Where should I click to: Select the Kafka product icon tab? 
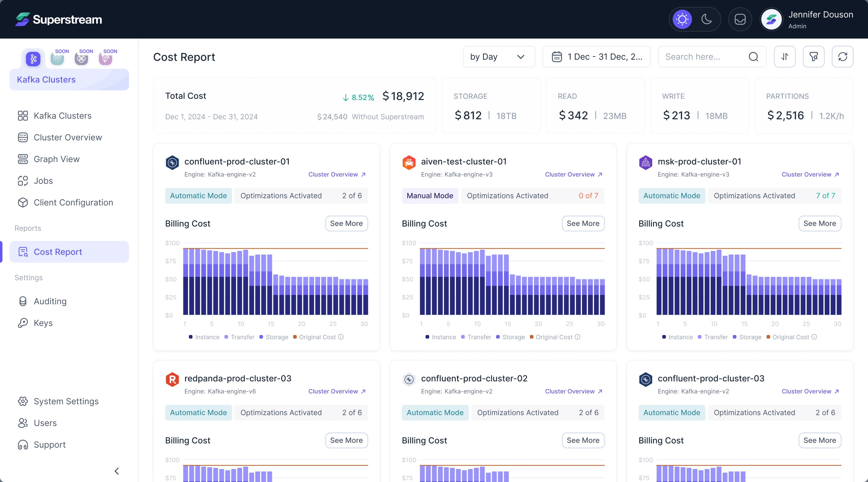coord(33,59)
